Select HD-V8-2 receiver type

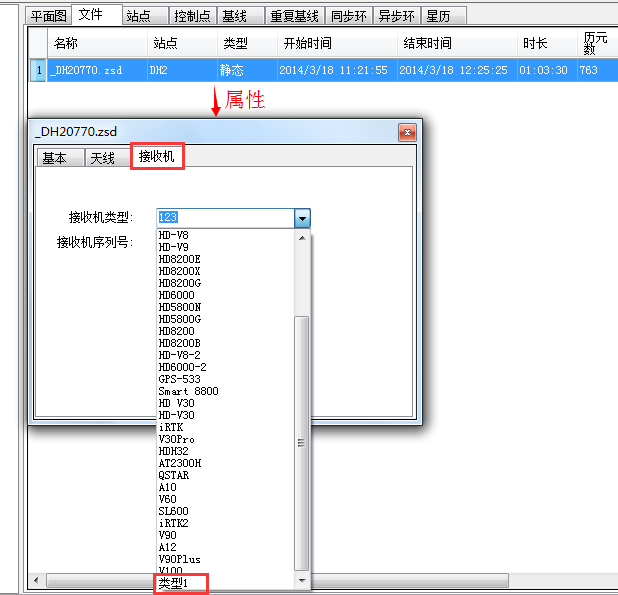click(225, 355)
